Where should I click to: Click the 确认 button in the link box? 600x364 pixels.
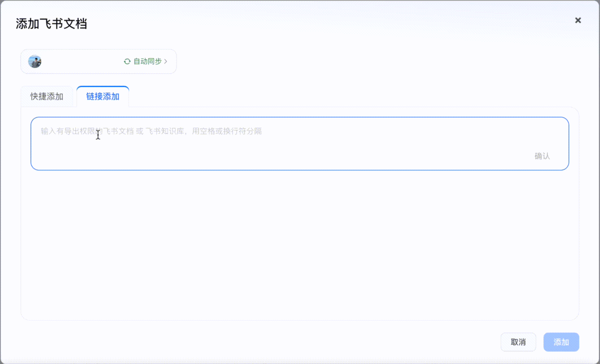542,156
